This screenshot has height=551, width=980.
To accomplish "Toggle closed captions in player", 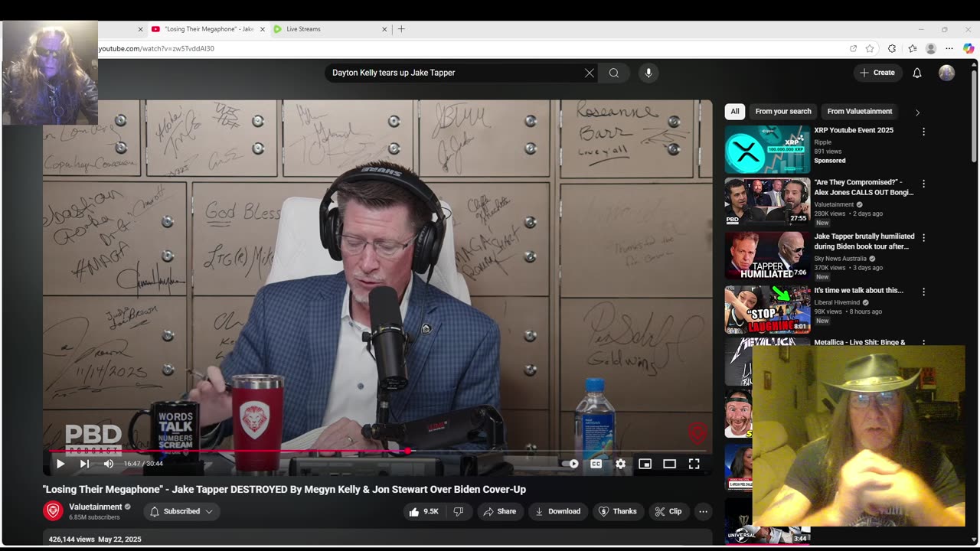I will coord(596,464).
